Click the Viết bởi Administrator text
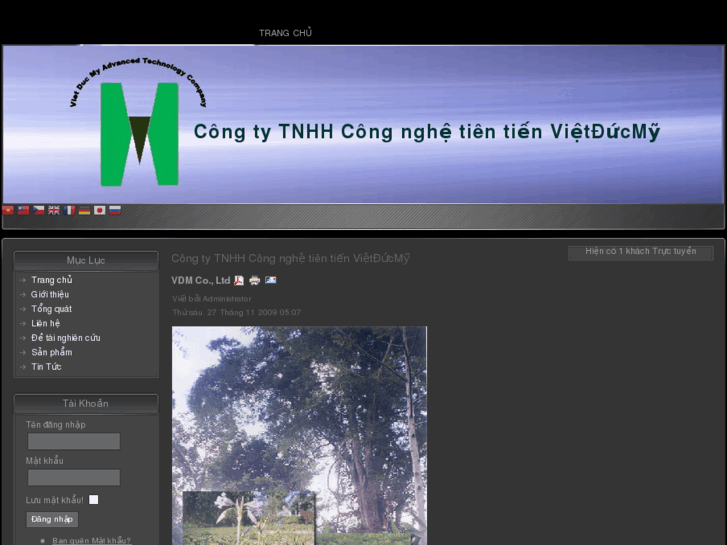727x545 pixels. [212, 299]
